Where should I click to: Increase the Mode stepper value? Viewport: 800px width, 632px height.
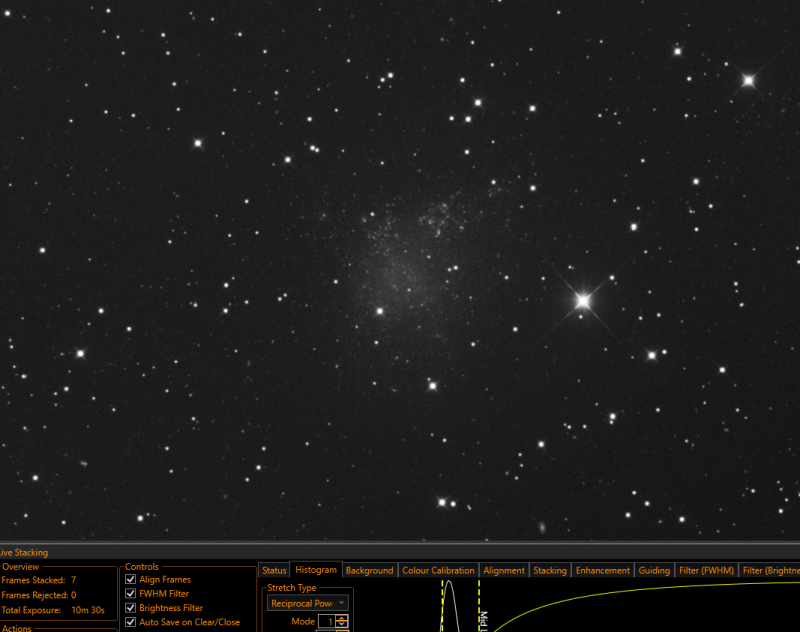coord(342,618)
